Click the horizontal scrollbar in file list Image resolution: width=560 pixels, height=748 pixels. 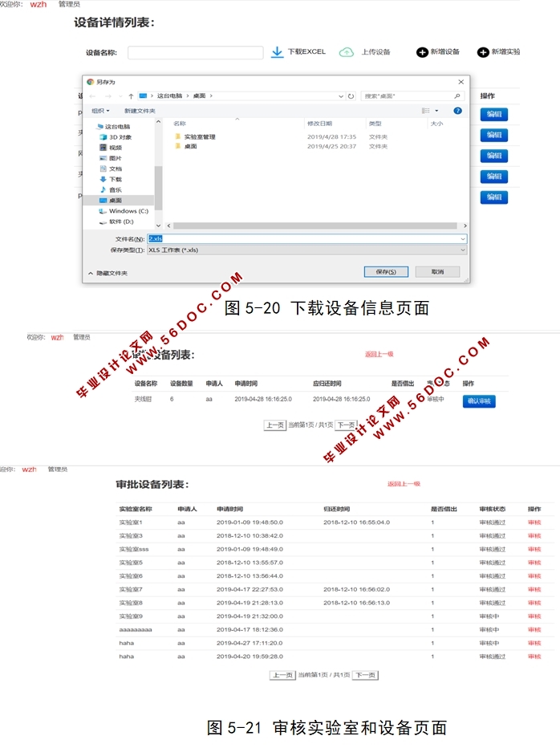click(315, 226)
